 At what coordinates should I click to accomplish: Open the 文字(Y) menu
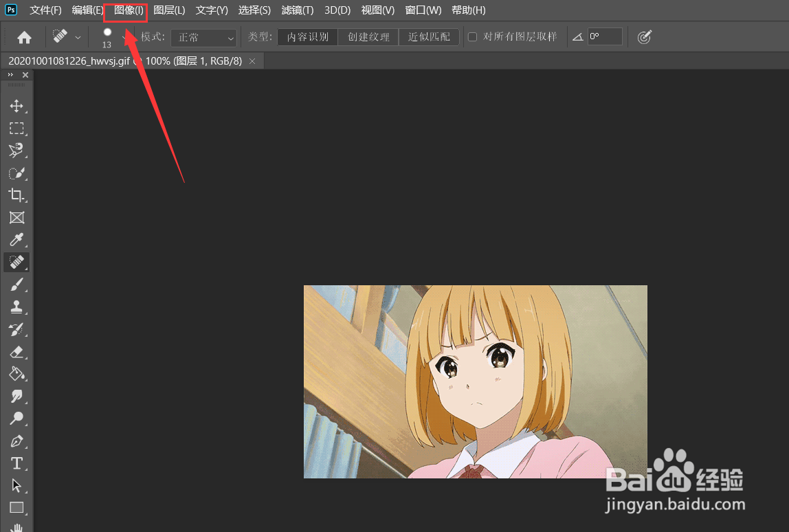pyautogui.click(x=212, y=10)
